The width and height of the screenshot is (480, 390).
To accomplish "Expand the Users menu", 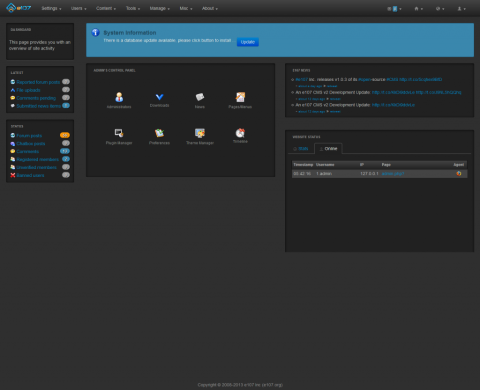I will click(79, 8).
